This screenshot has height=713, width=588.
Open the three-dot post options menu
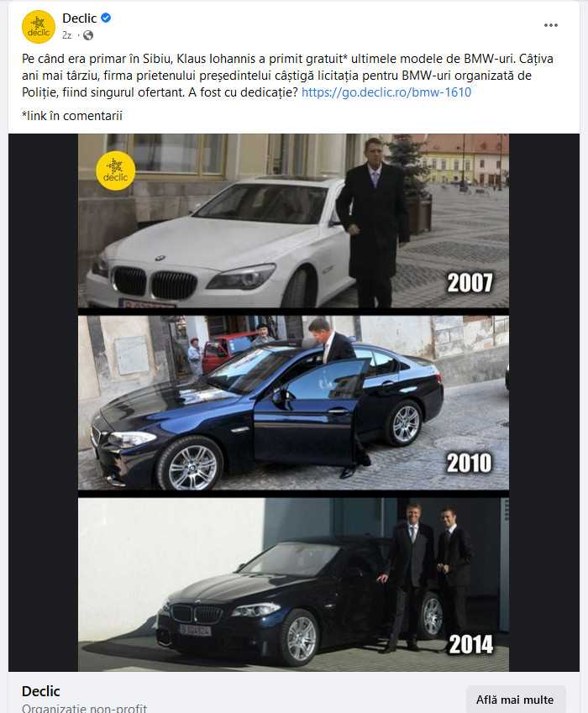[551, 25]
